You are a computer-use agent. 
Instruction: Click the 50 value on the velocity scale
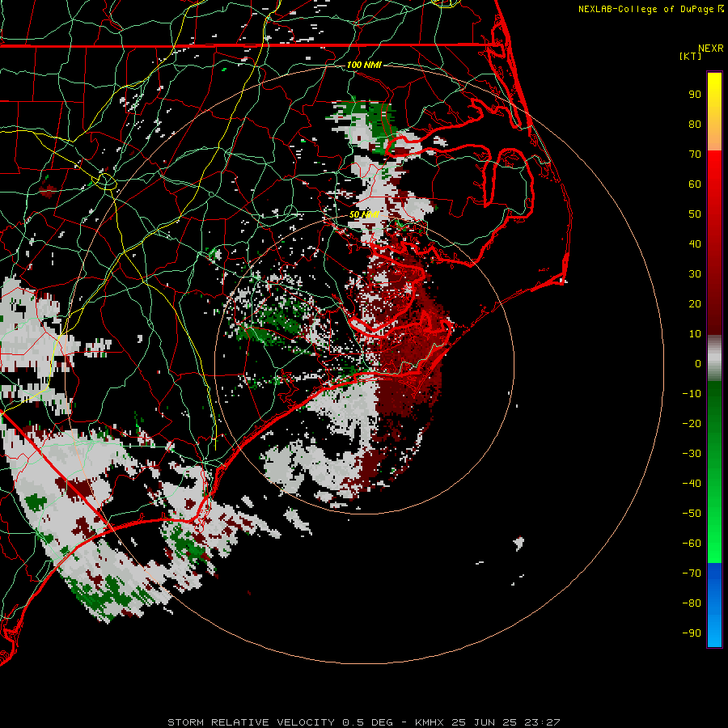point(695,214)
